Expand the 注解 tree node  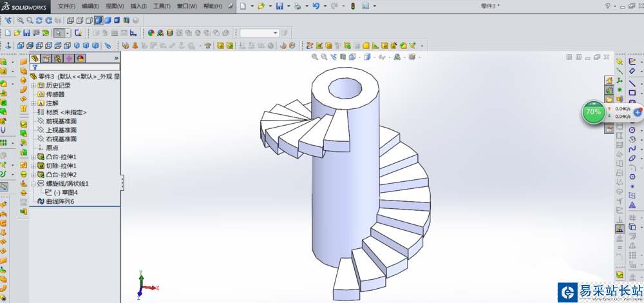tap(33, 103)
